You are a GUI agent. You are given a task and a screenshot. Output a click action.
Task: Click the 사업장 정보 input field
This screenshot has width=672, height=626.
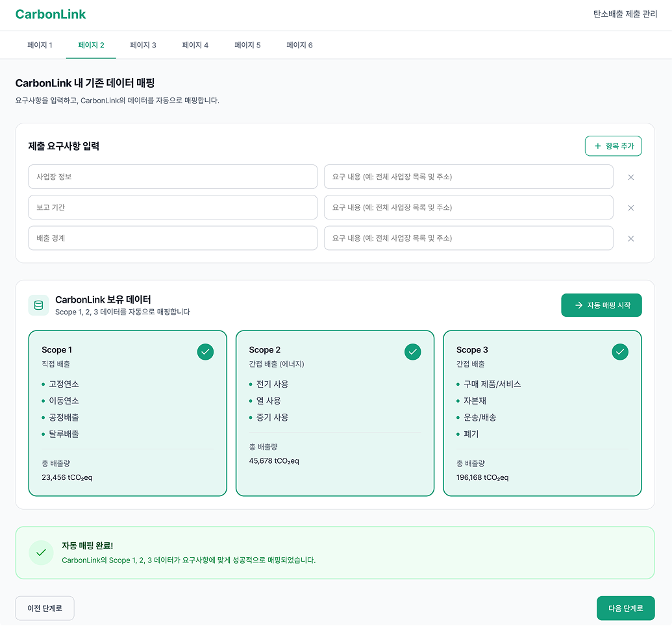(x=172, y=177)
